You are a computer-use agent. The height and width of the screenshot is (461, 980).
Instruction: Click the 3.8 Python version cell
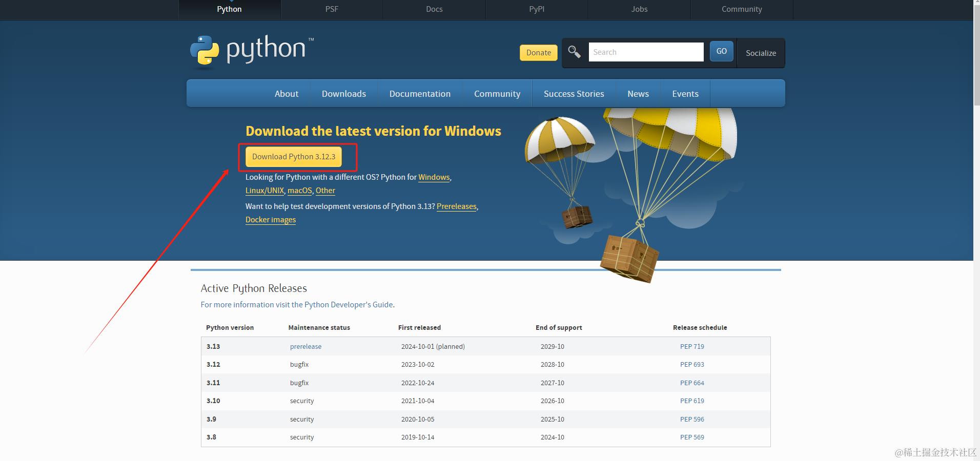pyautogui.click(x=211, y=437)
